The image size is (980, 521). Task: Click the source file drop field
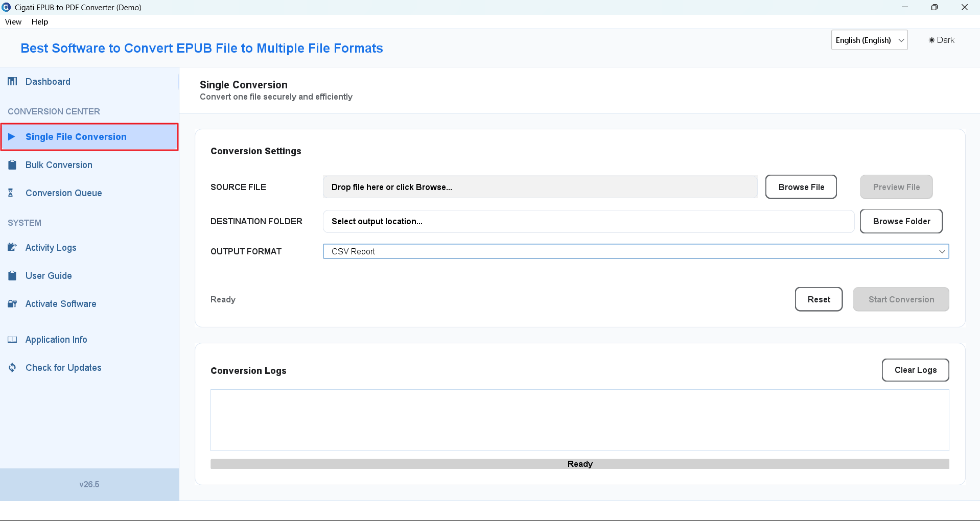click(540, 187)
